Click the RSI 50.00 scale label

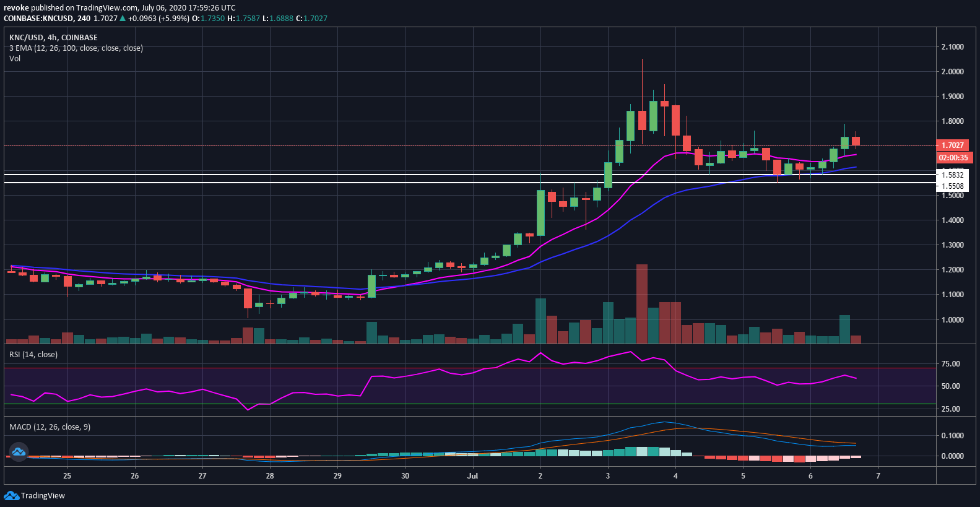[951, 386]
